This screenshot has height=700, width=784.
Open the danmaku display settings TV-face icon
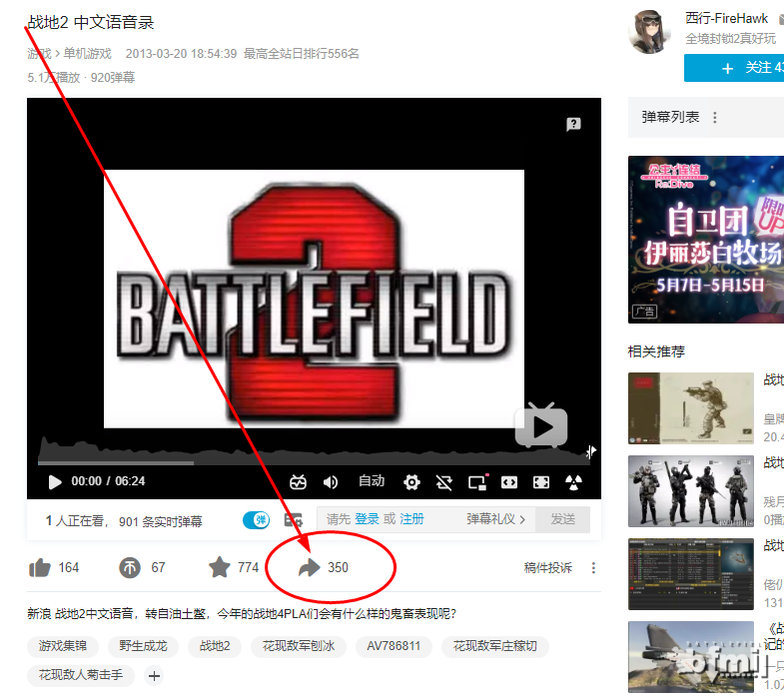[x=298, y=482]
